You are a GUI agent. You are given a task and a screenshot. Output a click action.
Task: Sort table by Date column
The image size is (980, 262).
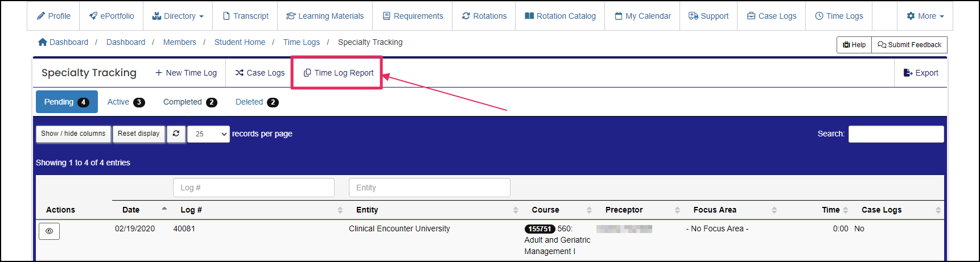tap(141, 210)
